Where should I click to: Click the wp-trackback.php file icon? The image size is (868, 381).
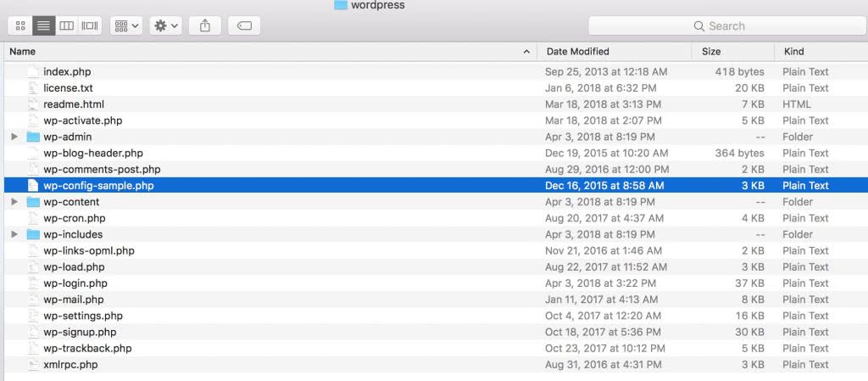click(33, 348)
